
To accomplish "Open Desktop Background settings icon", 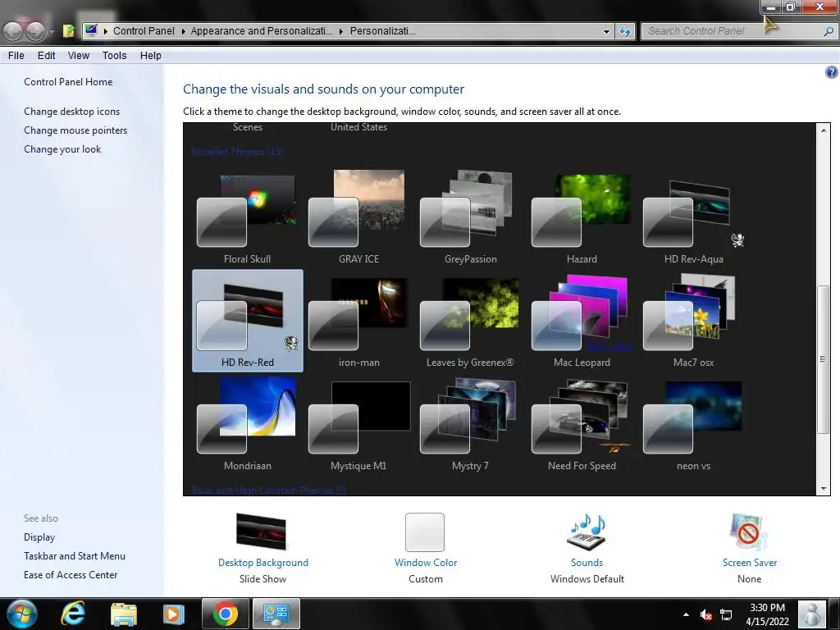I will [261, 532].
